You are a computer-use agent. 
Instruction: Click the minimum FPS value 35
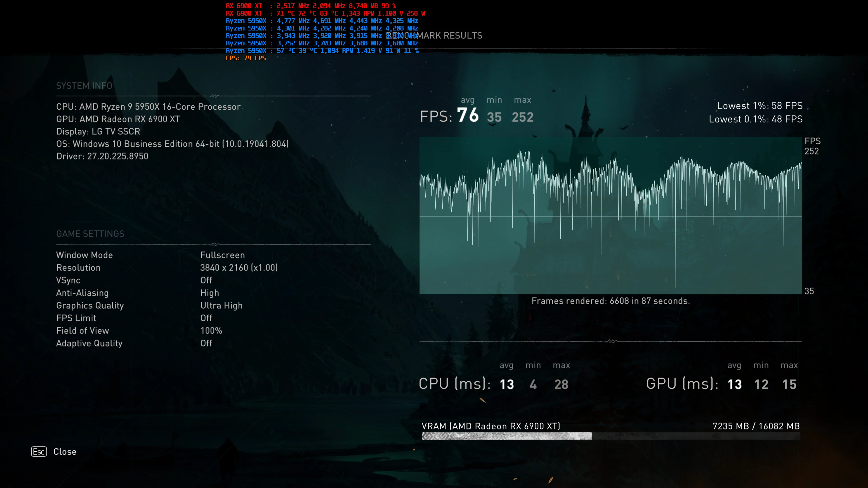point(494,117)
